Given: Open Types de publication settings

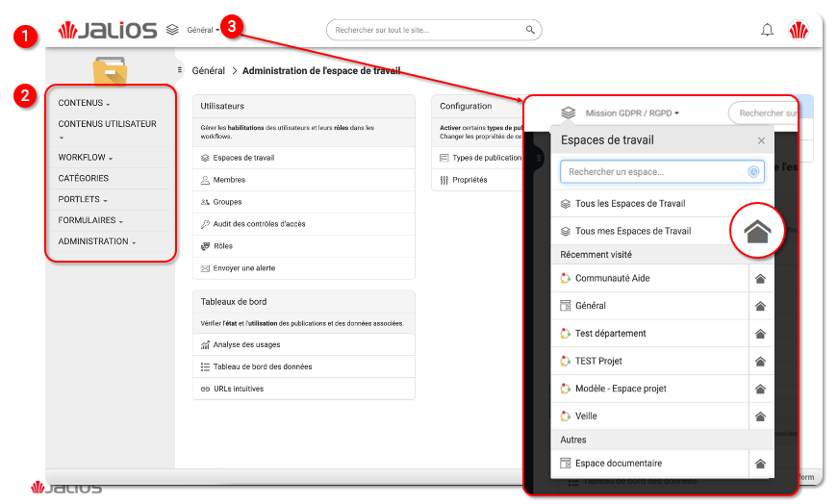Looking at the screenshot, I should (487, 158).
